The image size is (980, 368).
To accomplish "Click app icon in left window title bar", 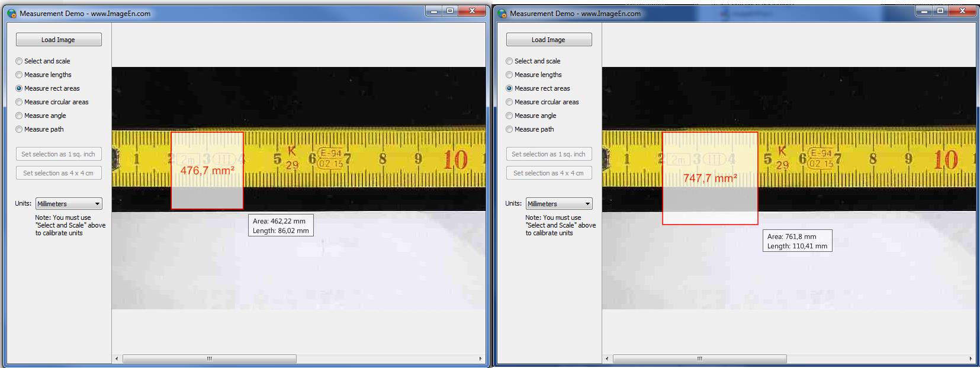I will click(12, 13).
